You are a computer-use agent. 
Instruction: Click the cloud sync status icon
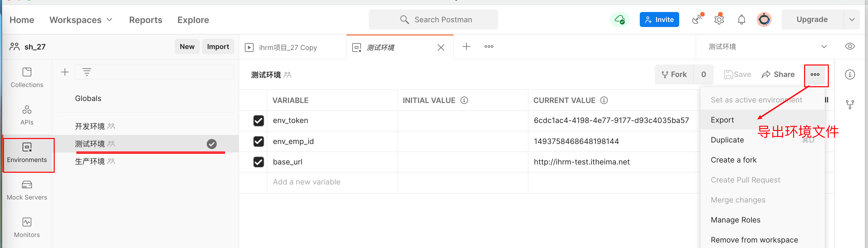[619, 19]
